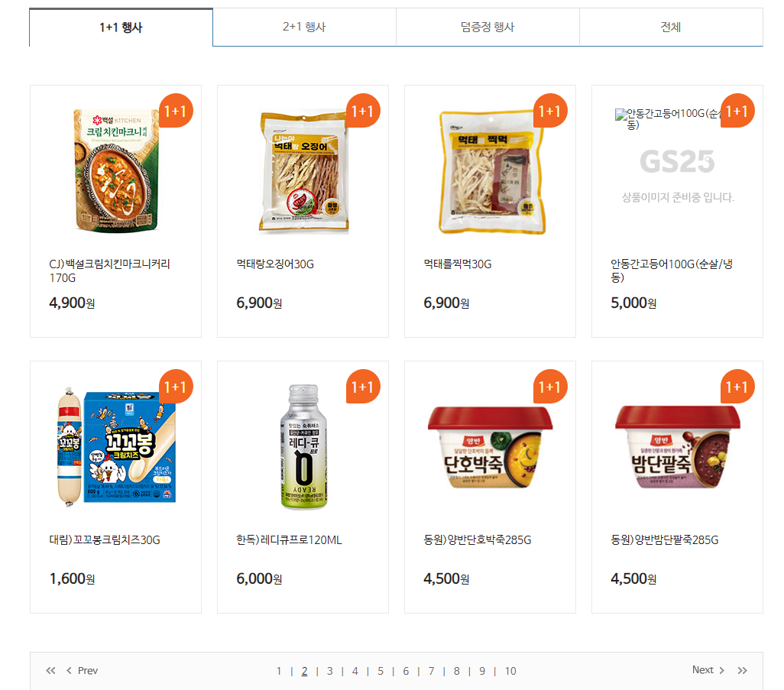Click the Prev pagination link
This screenshot has width=784, height=690.
82,670
